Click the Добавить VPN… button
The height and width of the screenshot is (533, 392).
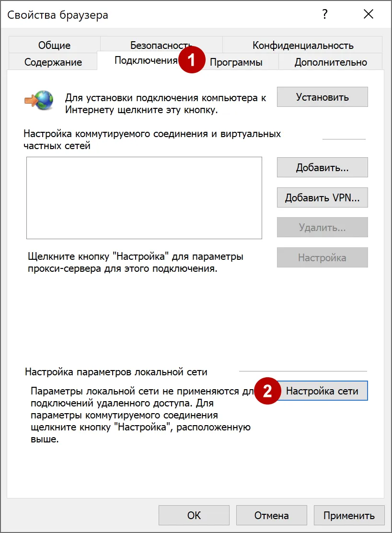point(322,197)
